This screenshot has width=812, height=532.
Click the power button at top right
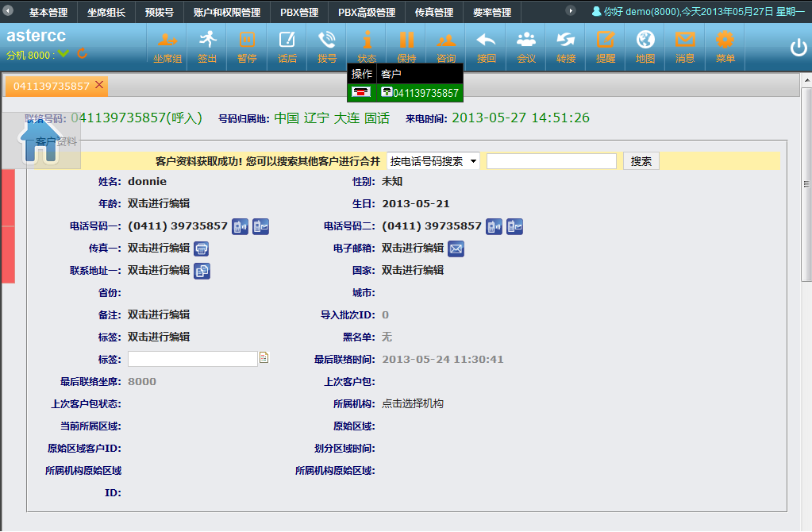[798, 48]
